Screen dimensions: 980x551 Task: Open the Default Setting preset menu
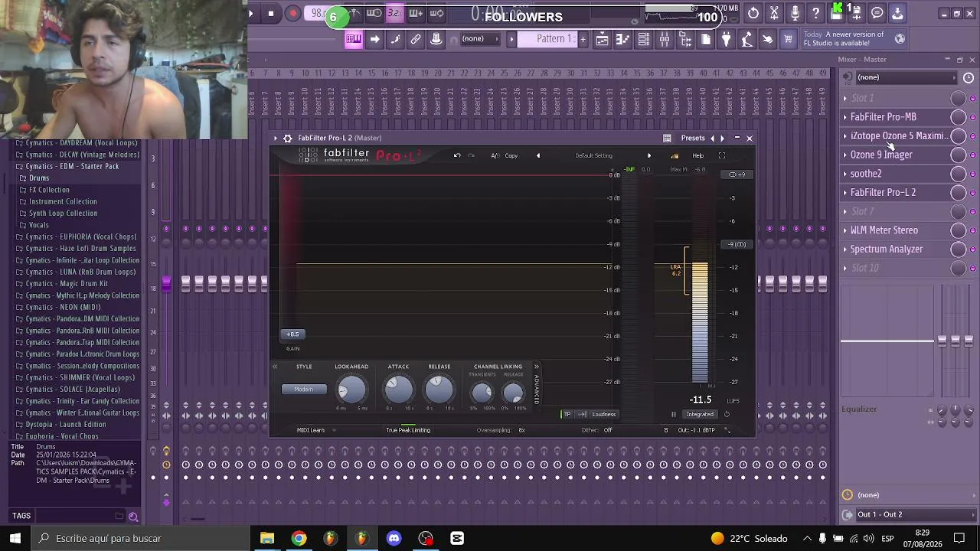point(594,156)
